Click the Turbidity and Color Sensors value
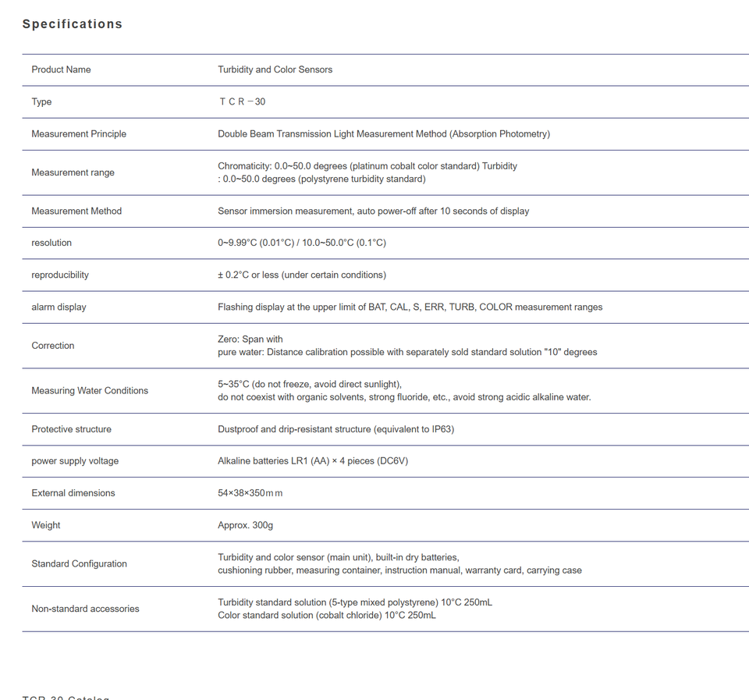749x700 pixels. click(275, 69)
